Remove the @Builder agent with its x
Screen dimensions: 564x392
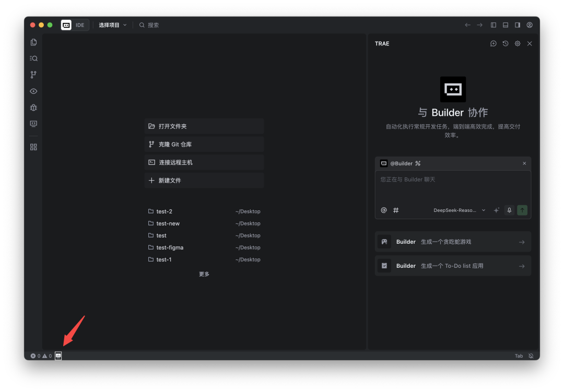[x=524, y=163]
